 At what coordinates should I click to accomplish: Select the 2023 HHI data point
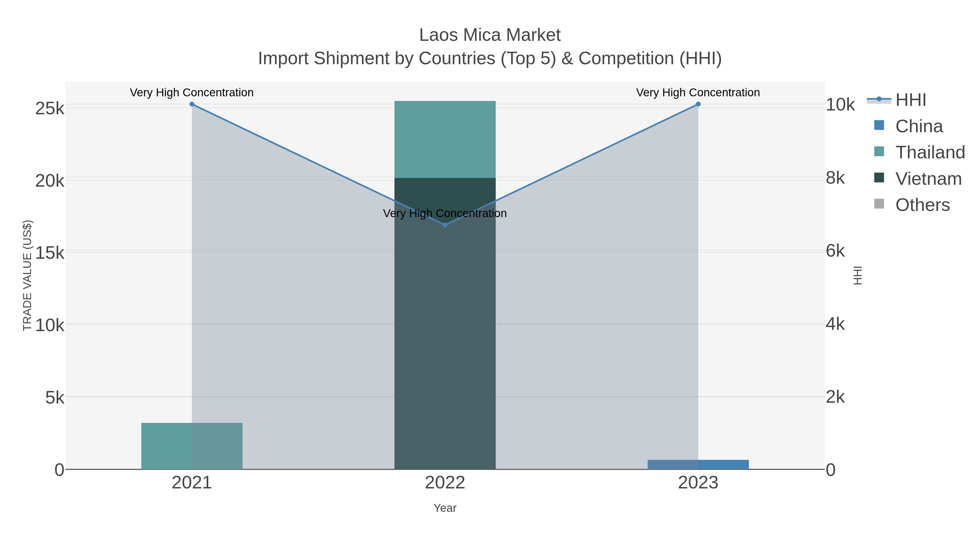pyautogui.click(x=698, y=104)
